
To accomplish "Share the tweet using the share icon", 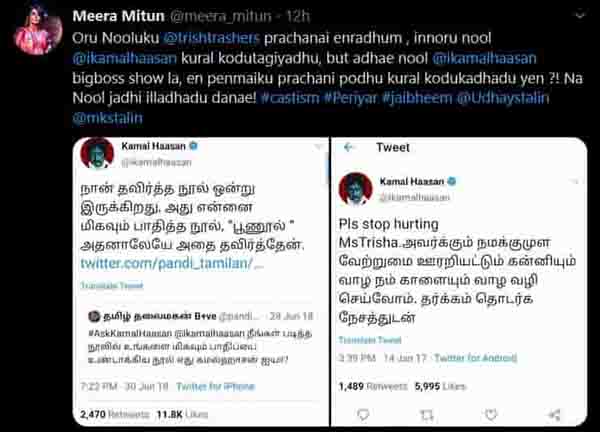I will pos(554,414).
